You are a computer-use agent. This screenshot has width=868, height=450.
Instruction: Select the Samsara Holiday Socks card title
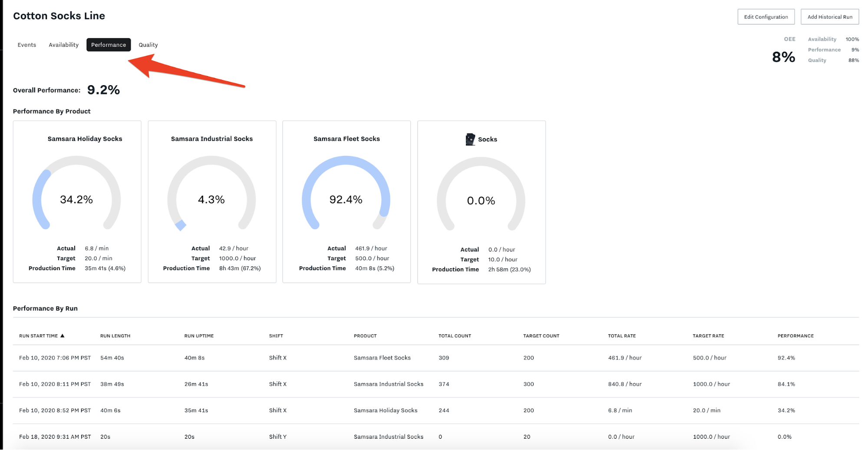coord(85,139)
